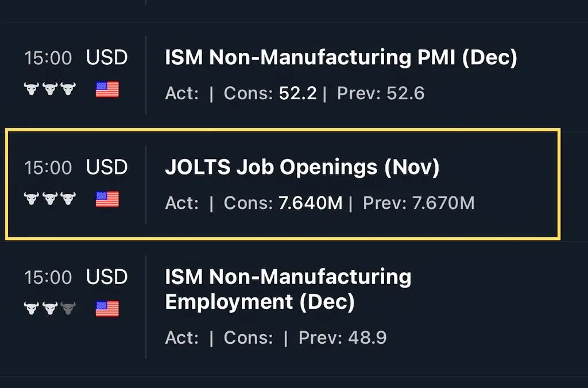Click JOLTS consensus value 7.640M

[310, 203]
